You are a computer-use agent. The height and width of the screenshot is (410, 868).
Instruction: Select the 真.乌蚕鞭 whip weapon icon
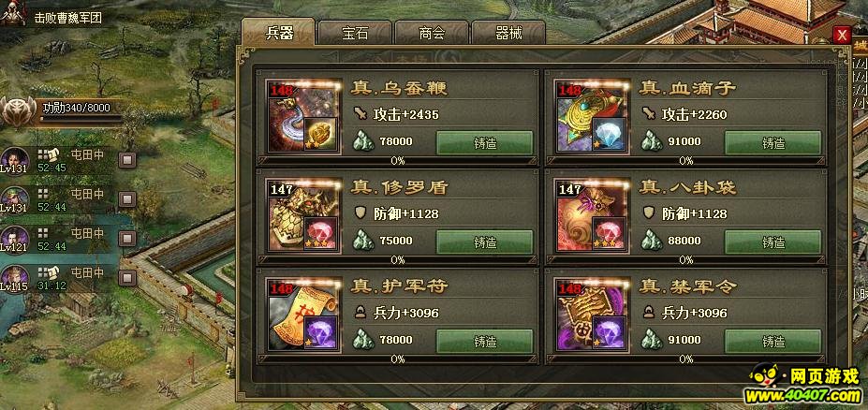pos(303,117)
